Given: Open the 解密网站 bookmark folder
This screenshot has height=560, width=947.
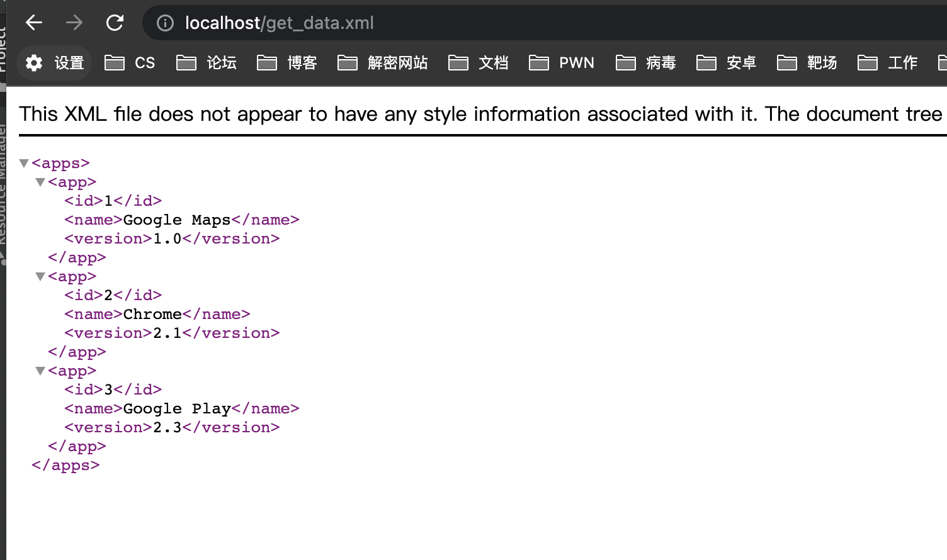Looking at the screenshot, I should coord(383,63).
